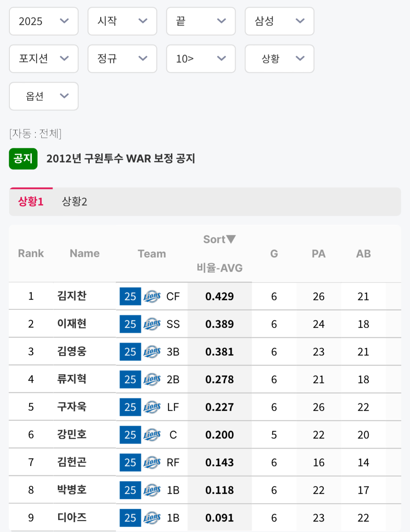Click the Lions logo in 김지찬's row
The height and width of the screenshot is (532, 410).
coord(152,296)
